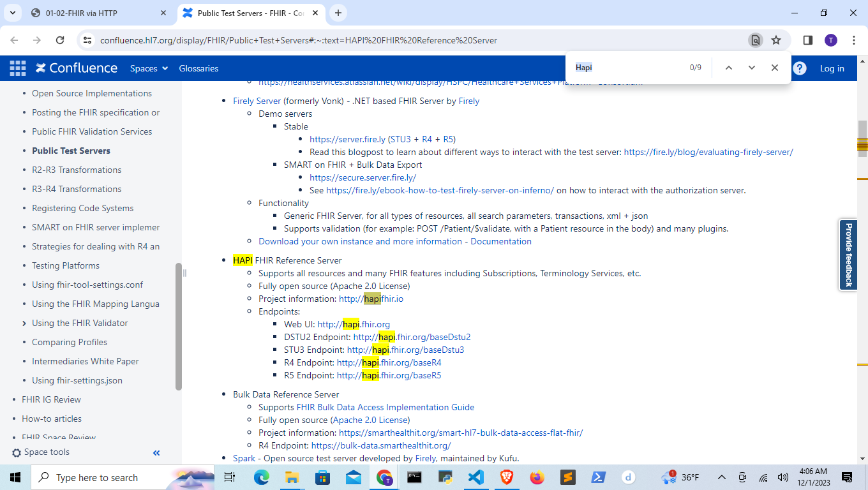
Task: Open Firefox from taskbar
Action: click(x=537, y=477)
